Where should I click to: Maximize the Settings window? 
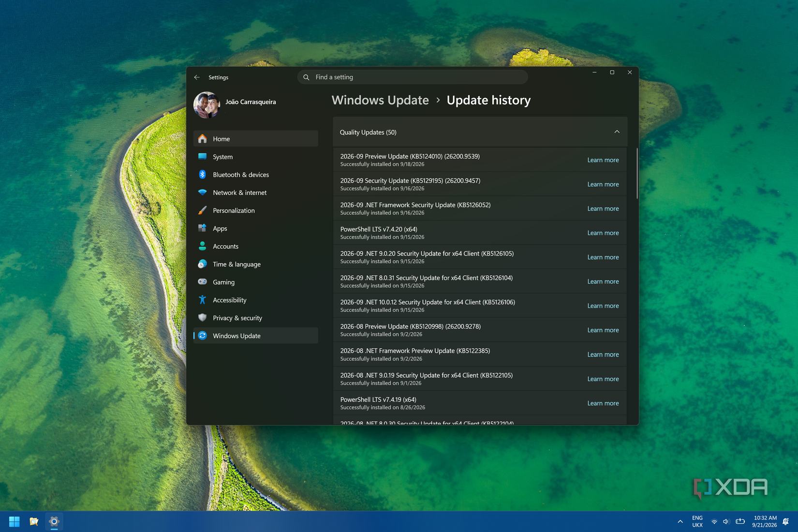pyautogui.click(x=612, y=73)
